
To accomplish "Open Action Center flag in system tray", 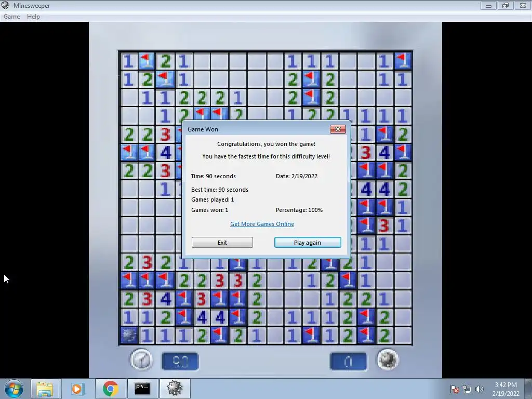I will point(455,389).
